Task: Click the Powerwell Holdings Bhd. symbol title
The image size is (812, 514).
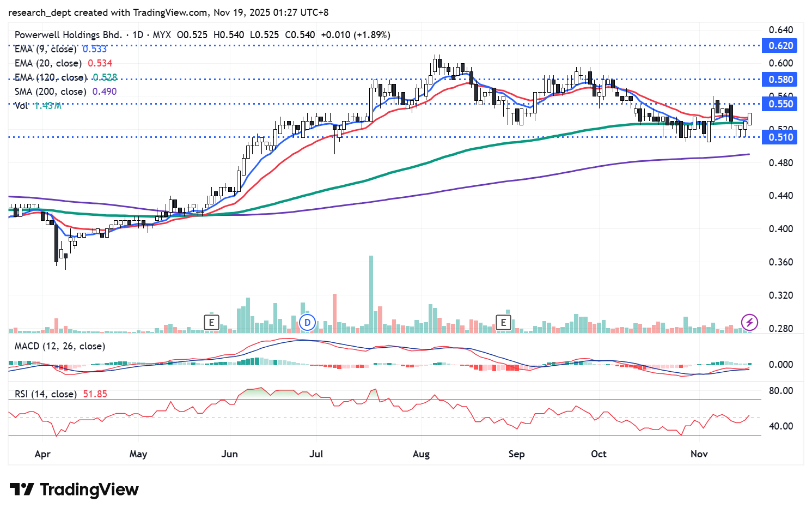Action: click(68, 35)
